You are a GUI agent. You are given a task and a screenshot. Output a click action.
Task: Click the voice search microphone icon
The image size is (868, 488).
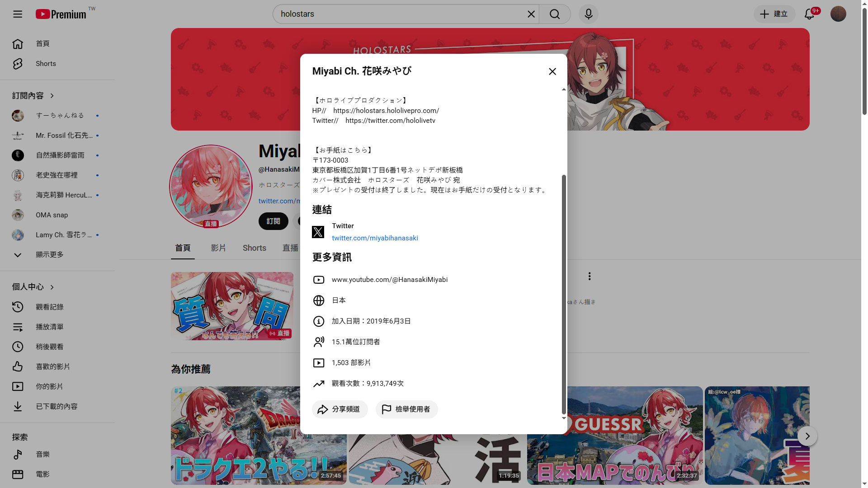(588, 14)
